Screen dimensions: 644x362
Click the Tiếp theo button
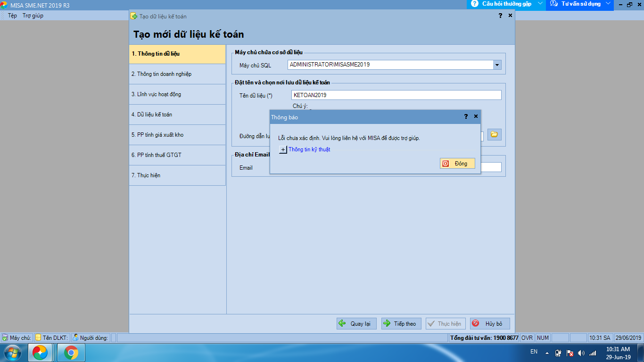(401, 323)
